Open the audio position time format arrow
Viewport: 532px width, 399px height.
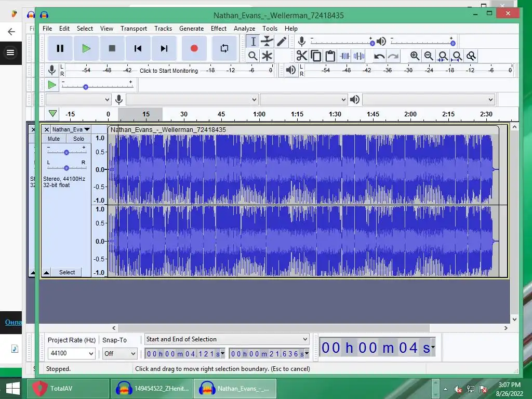tap(433, 347)
